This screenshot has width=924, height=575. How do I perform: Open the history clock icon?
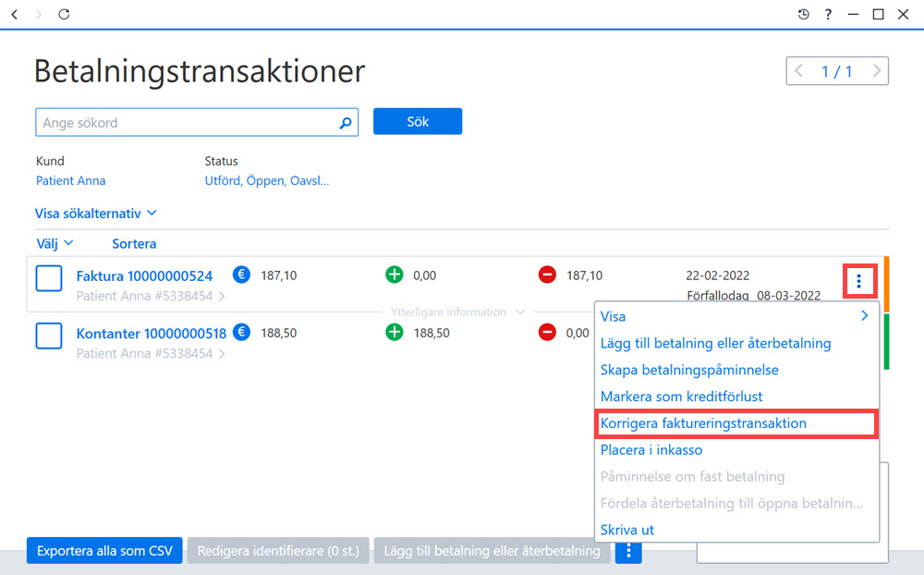pos(803,14)
